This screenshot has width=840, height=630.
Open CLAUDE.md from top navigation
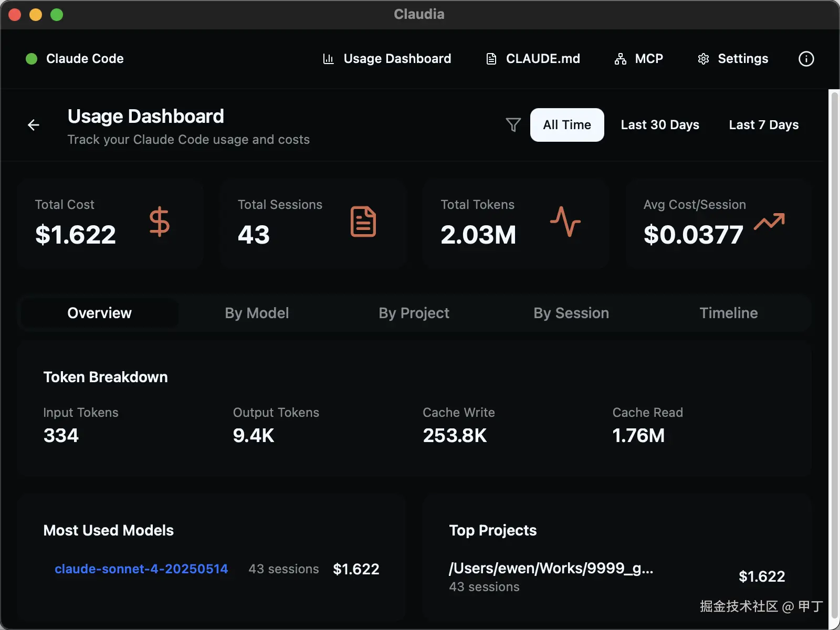coord(533,59)
